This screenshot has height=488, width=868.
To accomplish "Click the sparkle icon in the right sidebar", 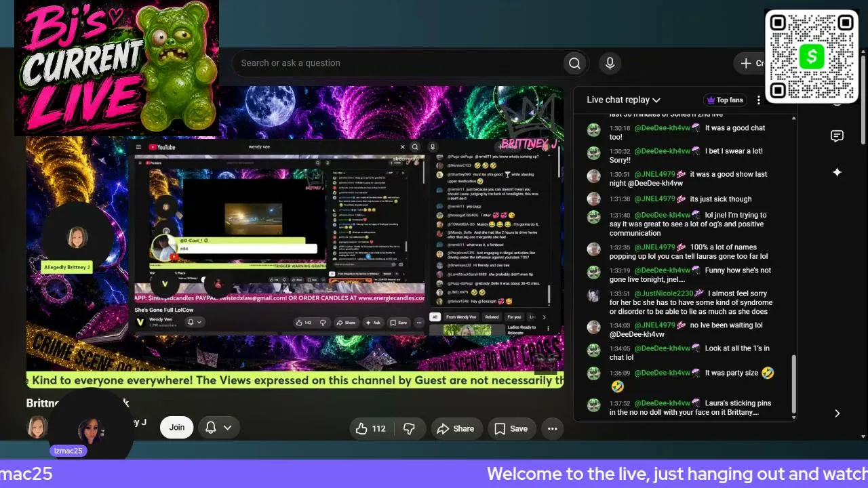I will (837, 172).
